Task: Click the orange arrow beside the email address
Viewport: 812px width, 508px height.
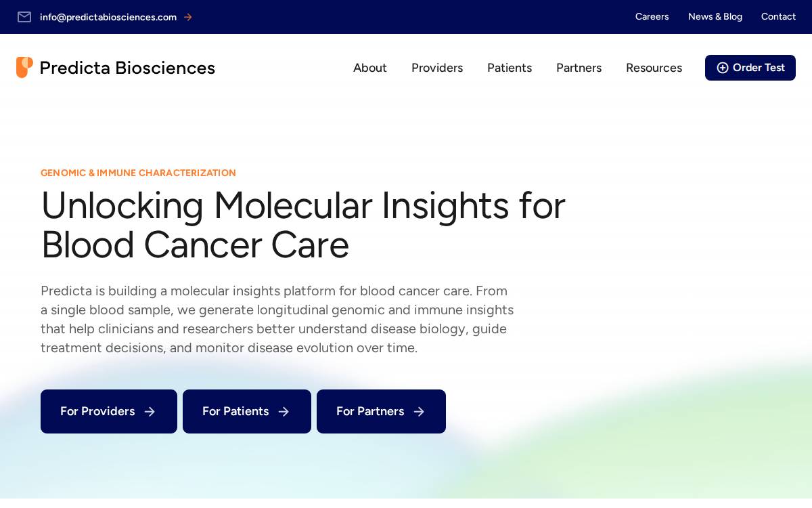Action: pyautogui.click(x=188, y=17)
